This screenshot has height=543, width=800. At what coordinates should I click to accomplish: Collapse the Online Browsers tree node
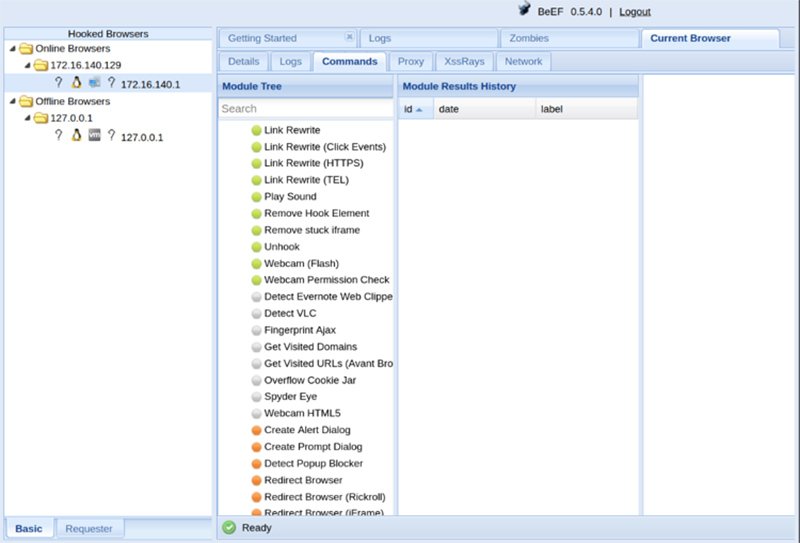pyautogui.click(x=13, y=48)
